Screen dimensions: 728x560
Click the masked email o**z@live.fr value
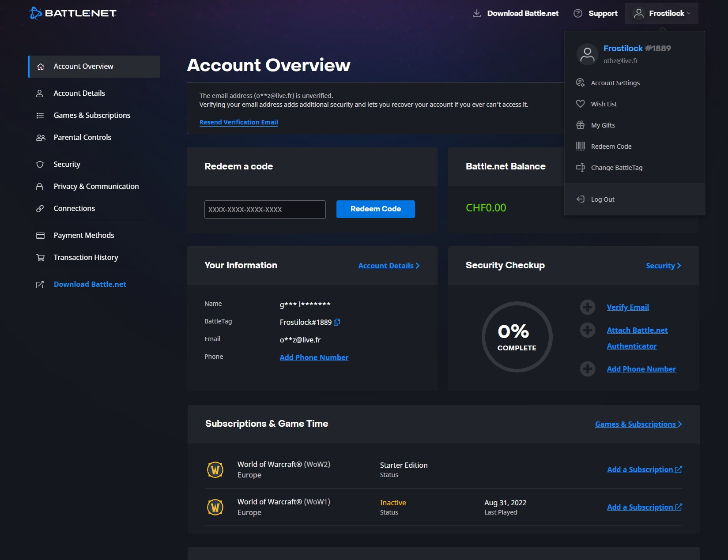point(300,340)
